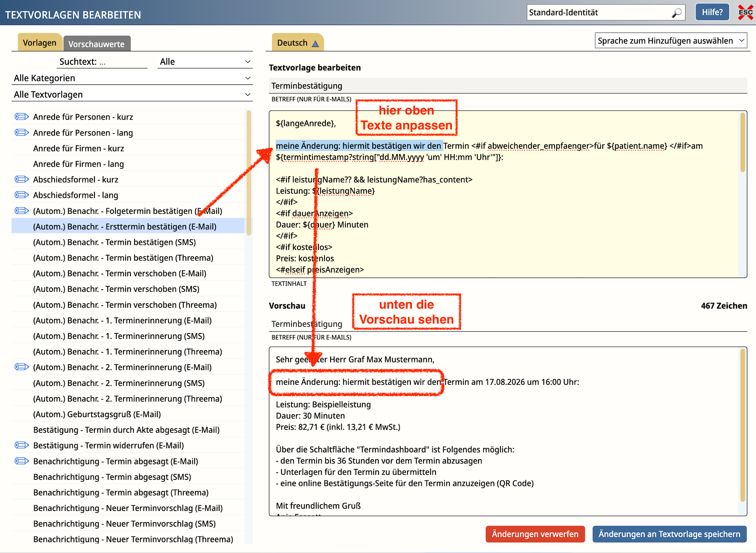Click into the Suchtext search field
This screenshot has height=553, width=756.
point(102,62)
